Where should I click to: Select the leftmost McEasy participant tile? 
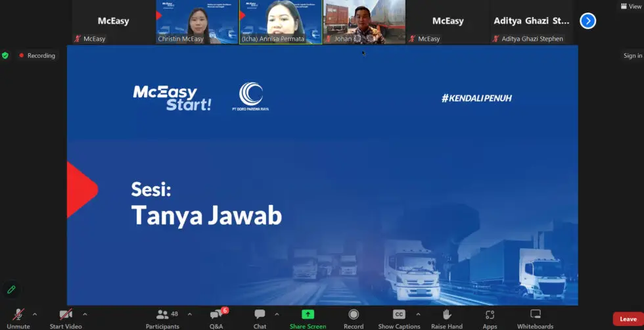tap(113, 22)
